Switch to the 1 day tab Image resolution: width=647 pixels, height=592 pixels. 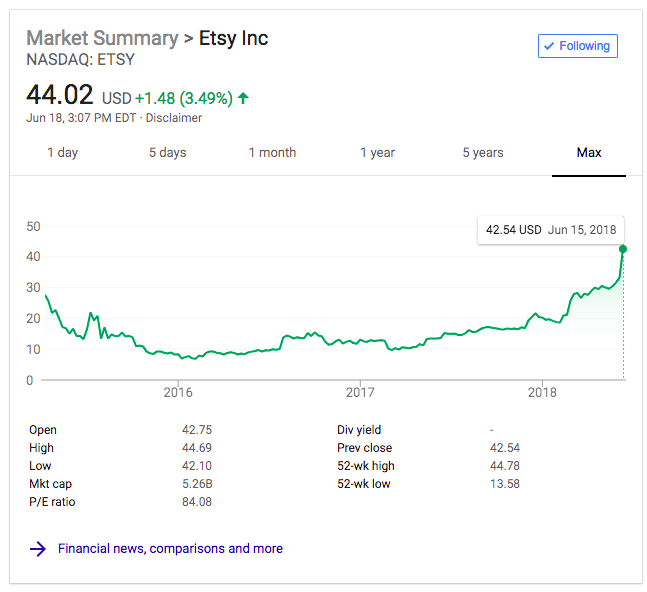[63, 153]
